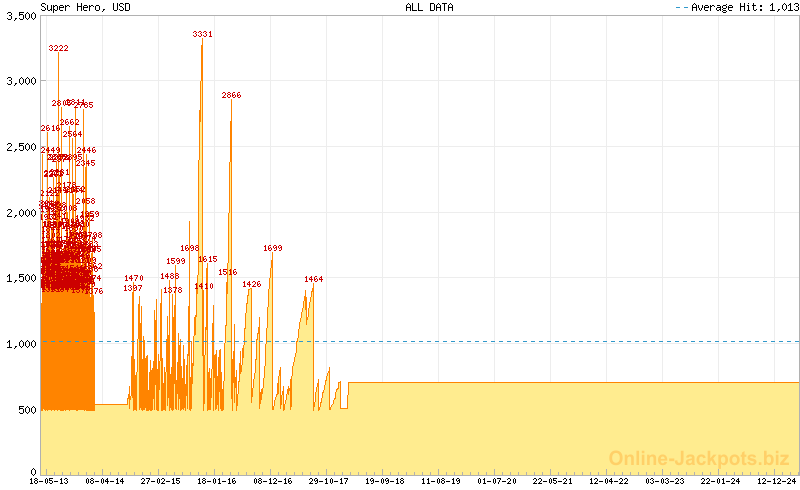Click the 3331 peak value label
The width and height of the screenshot is (800, 490).
(202, 34)
